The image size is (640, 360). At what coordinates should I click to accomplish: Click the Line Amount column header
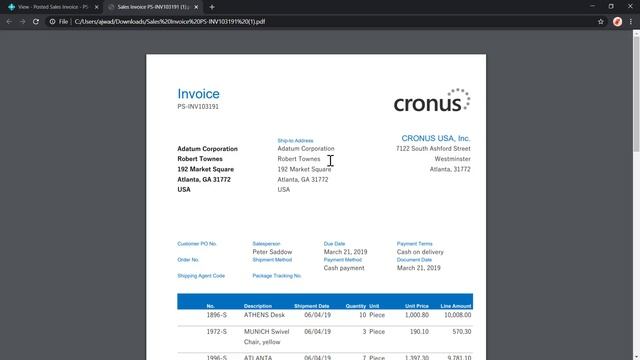pyautogui.click(x=456, y=306)
